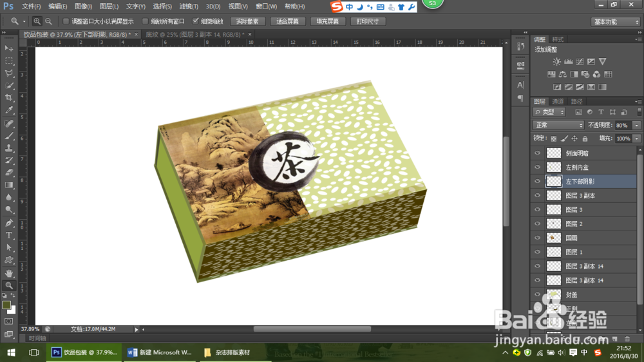This screenshot has width=644, height=362.
Task: Select the Crop tool
Action: pyautogui.click(x=8, y=98)
